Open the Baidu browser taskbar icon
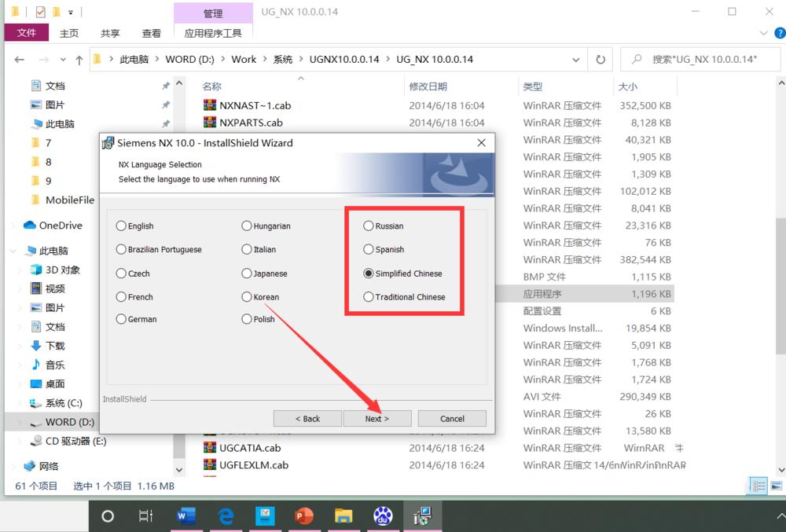The height and width of the screenshot is (532, 786). tap(383, 516)
